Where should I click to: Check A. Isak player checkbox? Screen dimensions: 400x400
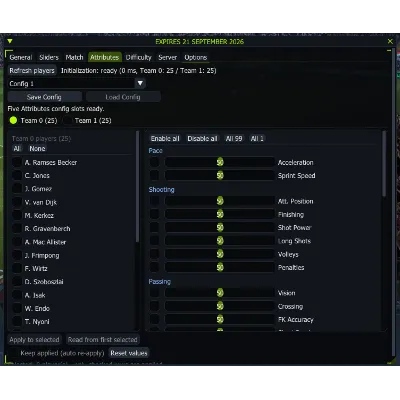click(x=17, y=295)
